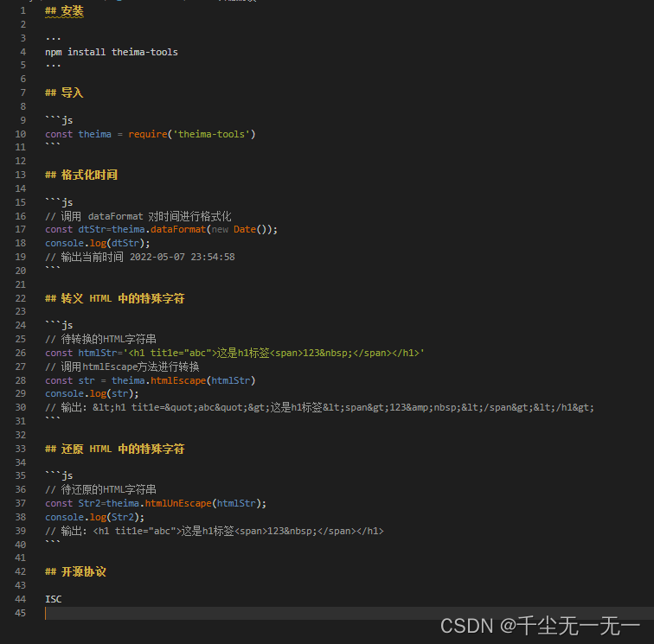
Task: Click the '## 转义 HTML 中的特殊字符' heading
Action: pyautogui.click(x=115, y=298)
